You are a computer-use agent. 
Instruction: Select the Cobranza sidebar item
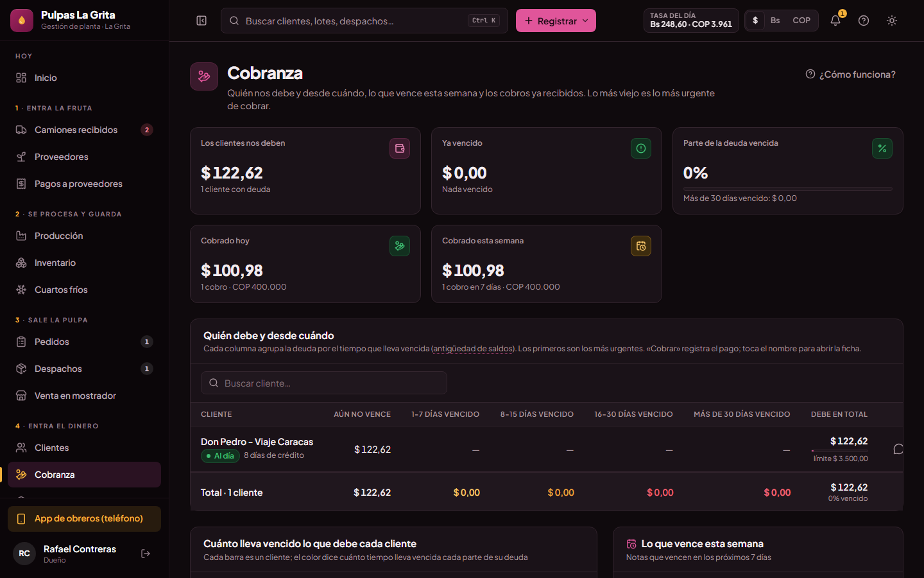point(84,475)
